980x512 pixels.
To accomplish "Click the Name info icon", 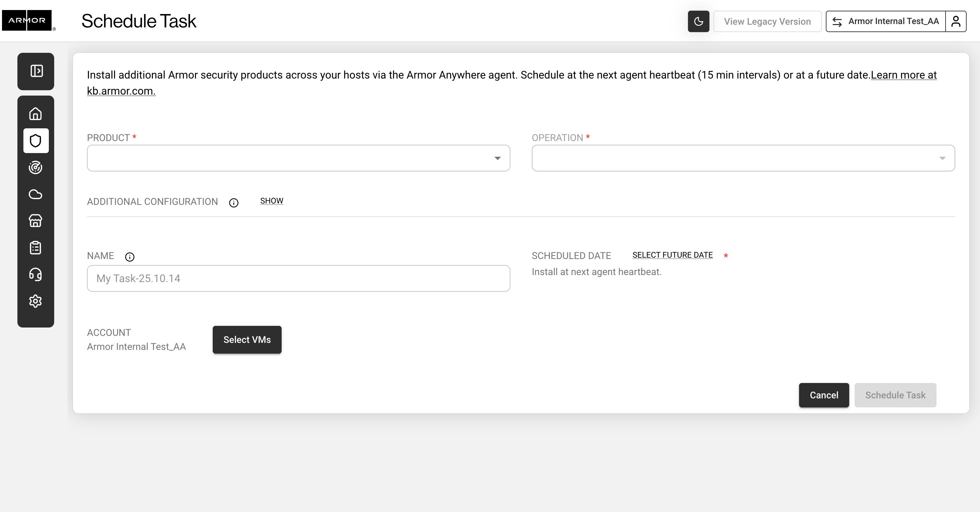I will pos(130,257).
